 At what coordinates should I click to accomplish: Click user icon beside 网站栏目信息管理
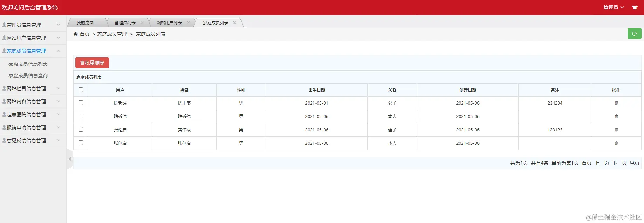(4, 88)
